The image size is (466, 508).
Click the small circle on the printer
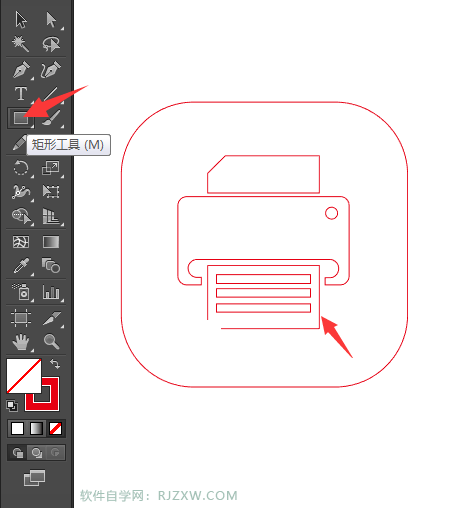tap(331, 213)
